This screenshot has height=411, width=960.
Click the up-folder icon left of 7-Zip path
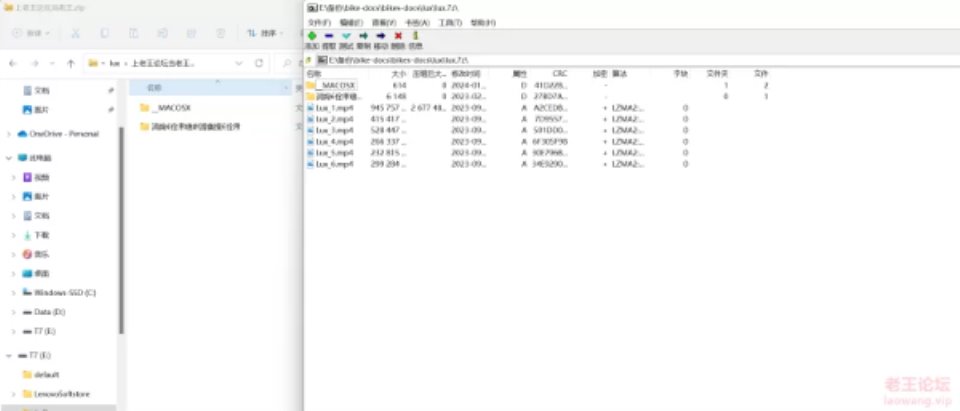tap(309, 60)
